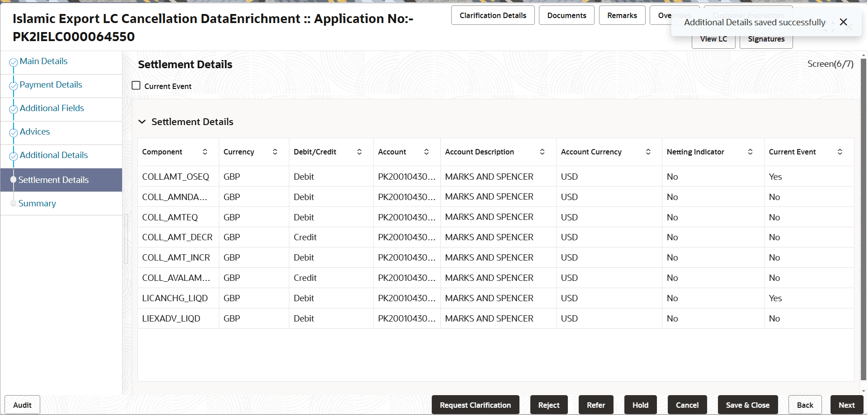The image size is (868, 415).
Task: Select the COLL_AMT_DECR component cell
Action: [177, 238]
